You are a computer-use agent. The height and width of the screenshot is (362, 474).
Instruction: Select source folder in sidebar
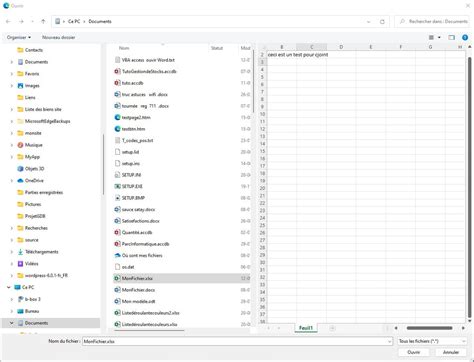tap(31, 240)
